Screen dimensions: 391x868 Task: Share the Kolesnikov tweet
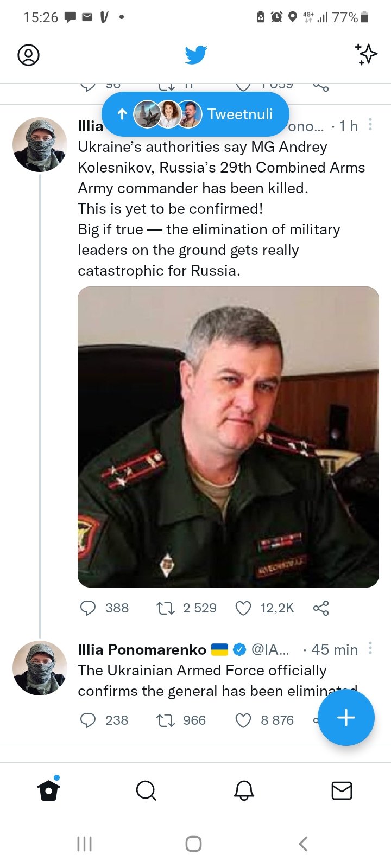pos(321,608)
